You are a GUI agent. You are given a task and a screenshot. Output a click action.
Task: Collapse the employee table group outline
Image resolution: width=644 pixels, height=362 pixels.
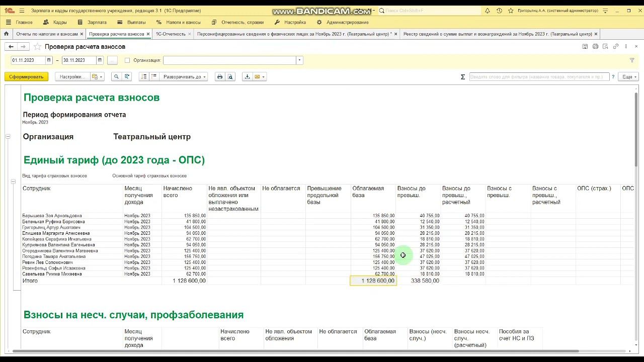(x=13, y=182)
